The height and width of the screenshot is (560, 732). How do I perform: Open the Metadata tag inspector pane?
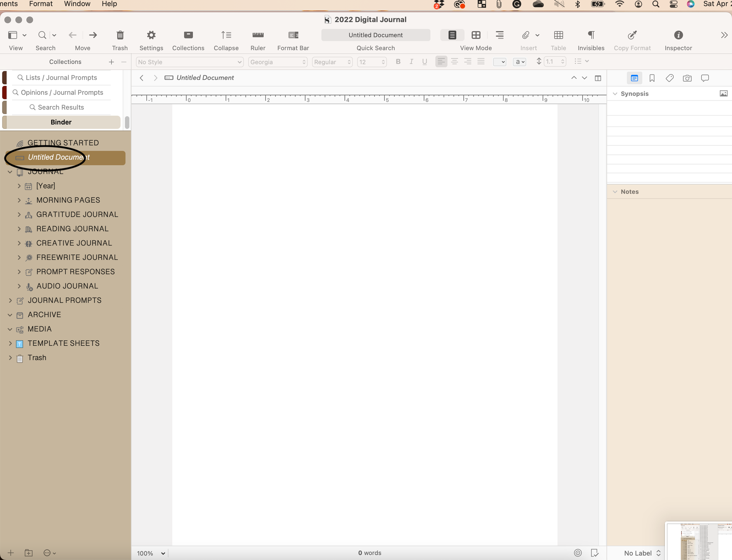670,78
